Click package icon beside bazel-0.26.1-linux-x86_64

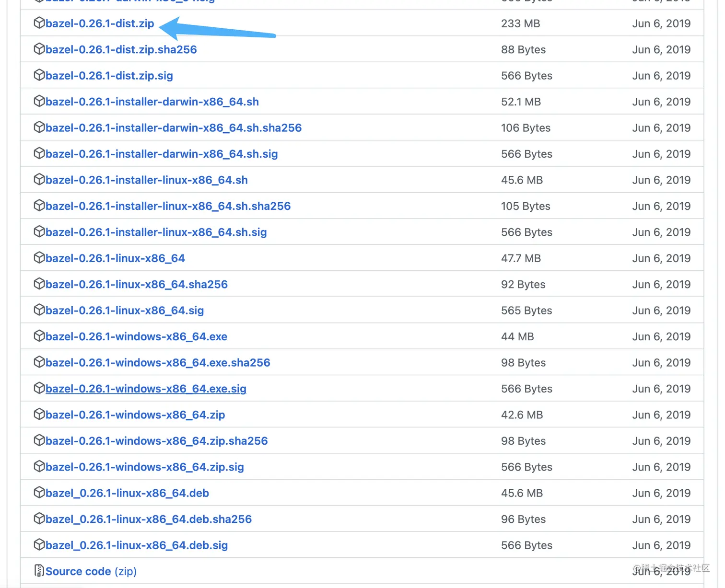click(x=39, y=258)
